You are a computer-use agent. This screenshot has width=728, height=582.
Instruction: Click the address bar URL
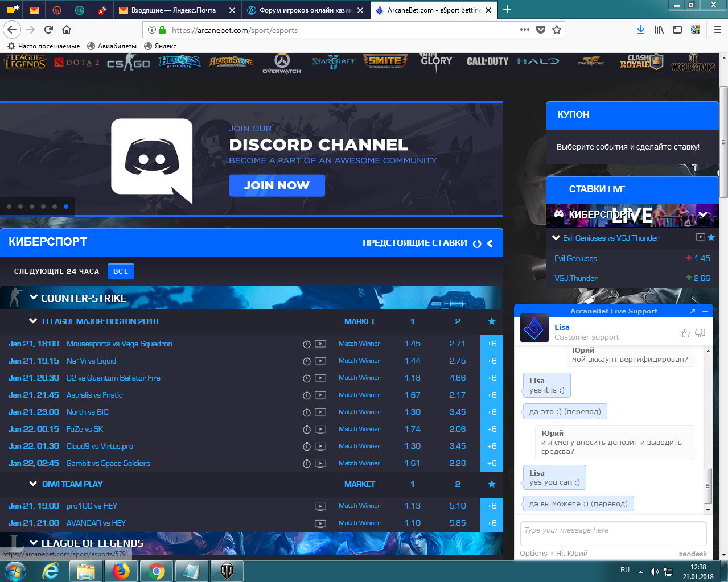pos(235,30)
